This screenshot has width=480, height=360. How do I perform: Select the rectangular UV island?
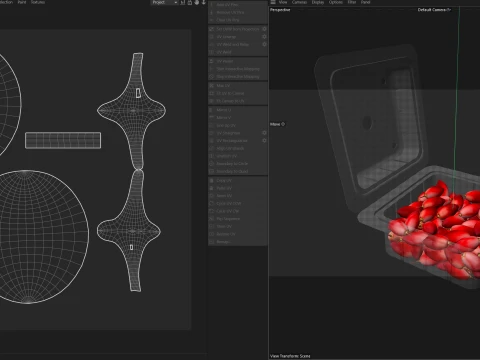(x=63, y=140)
